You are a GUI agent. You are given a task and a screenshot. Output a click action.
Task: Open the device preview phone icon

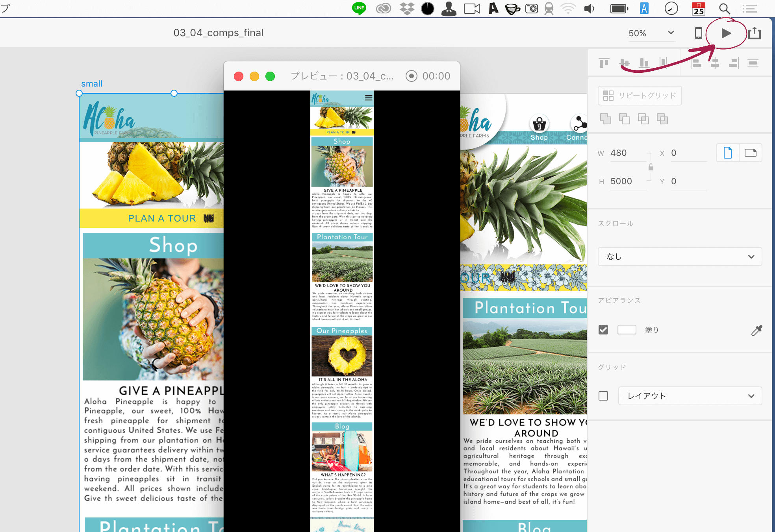(x=698, y=33)
